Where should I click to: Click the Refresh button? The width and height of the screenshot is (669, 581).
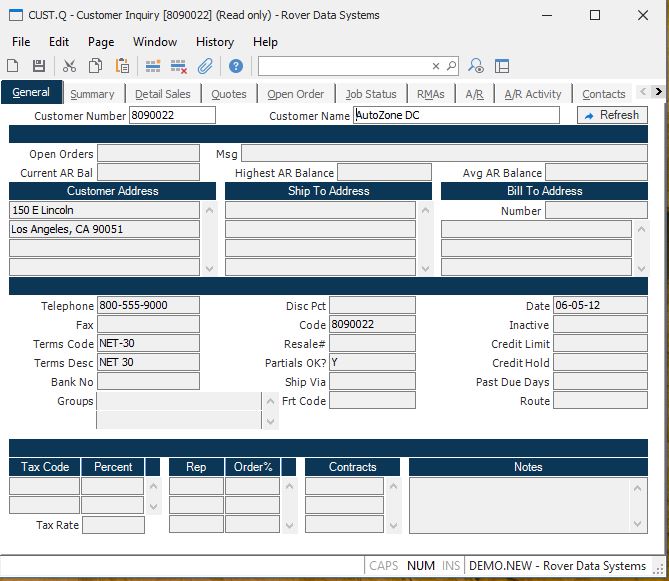coord(612,115)
